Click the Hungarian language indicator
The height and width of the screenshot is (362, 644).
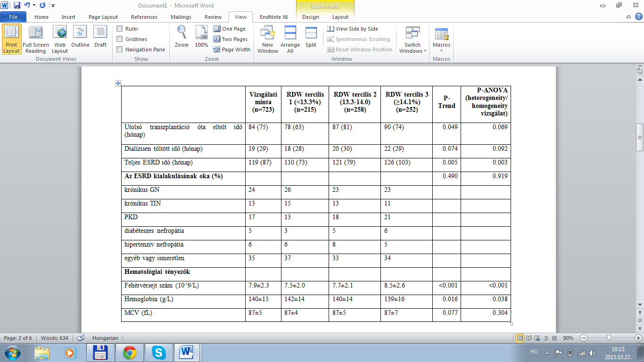pyautogui.click(x=105, y=338)
